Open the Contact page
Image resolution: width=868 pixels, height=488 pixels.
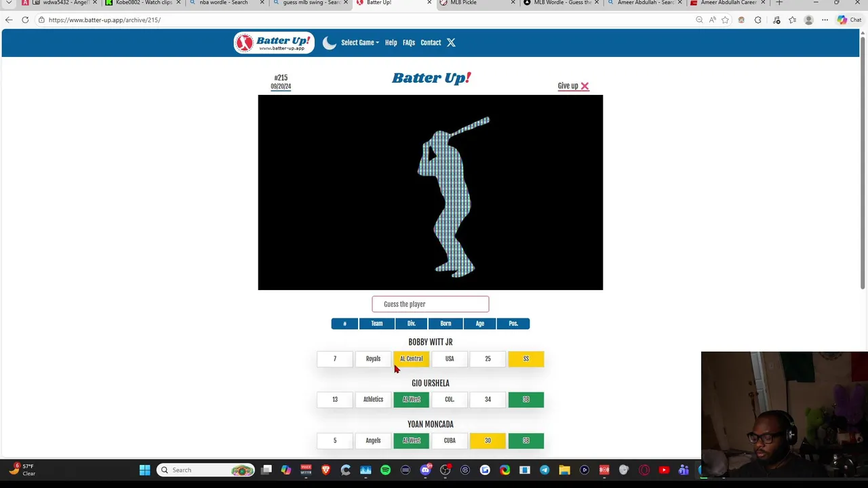[431, 43]
